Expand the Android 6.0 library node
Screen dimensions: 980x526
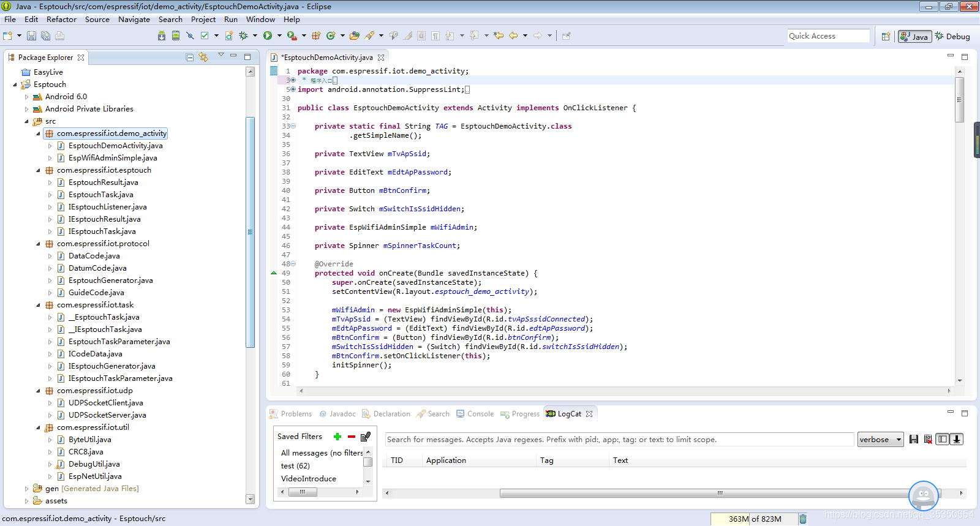pyautogui.click(x=26, y=97)
